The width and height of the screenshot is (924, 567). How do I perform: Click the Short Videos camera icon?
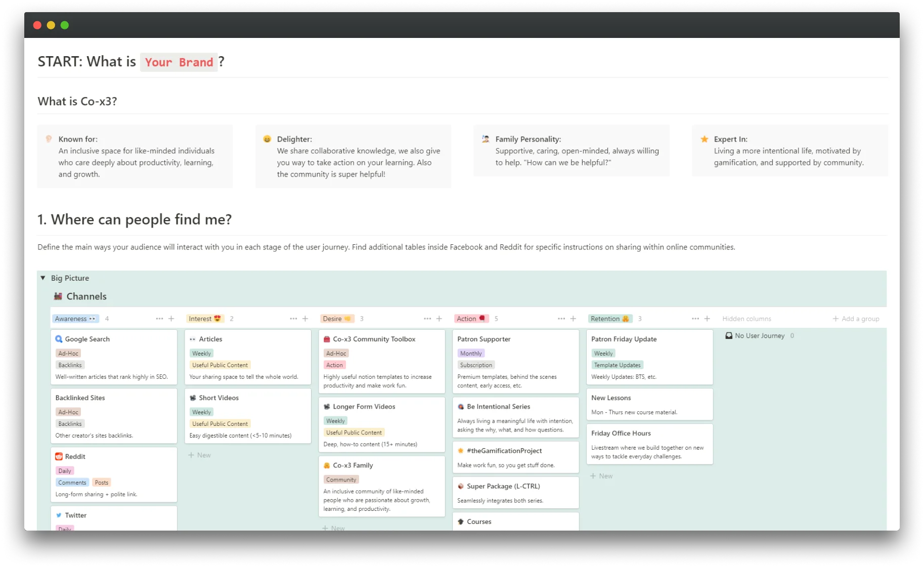(x=193, y=398)
